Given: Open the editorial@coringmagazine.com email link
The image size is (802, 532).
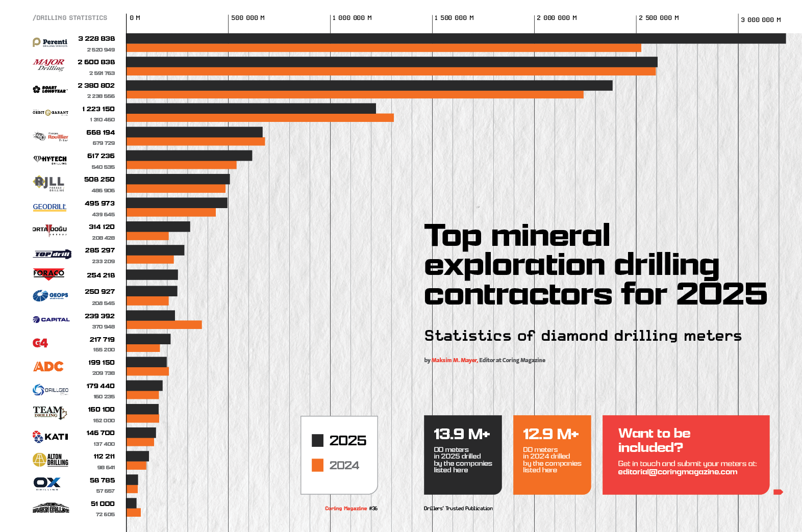Looking at the screenshot, I should 678,472.
